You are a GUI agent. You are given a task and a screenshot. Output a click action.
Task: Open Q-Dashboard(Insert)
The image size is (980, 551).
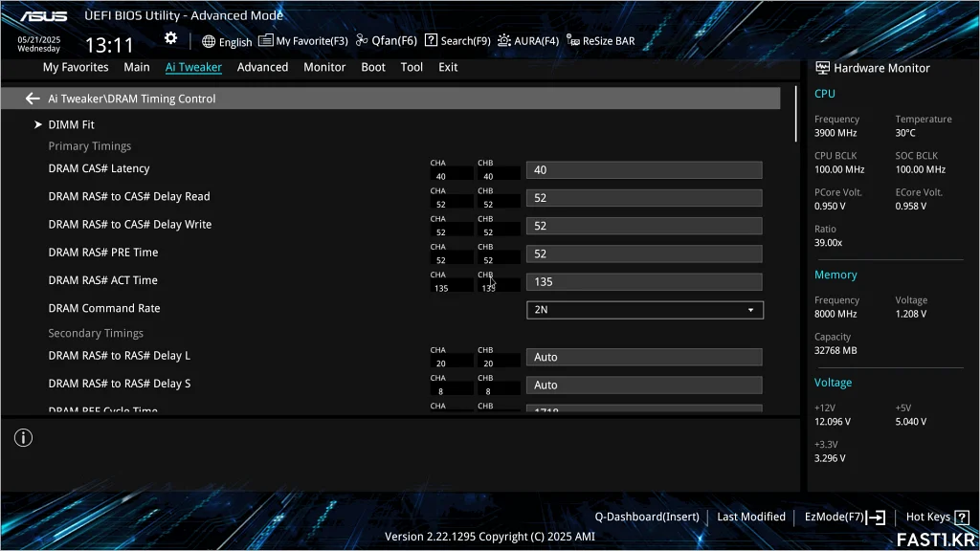point(647,517)
